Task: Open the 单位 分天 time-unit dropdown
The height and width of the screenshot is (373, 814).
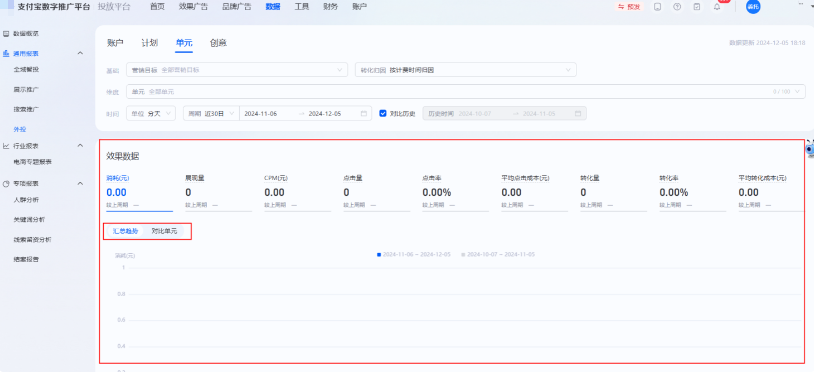Action: point(151,114)
